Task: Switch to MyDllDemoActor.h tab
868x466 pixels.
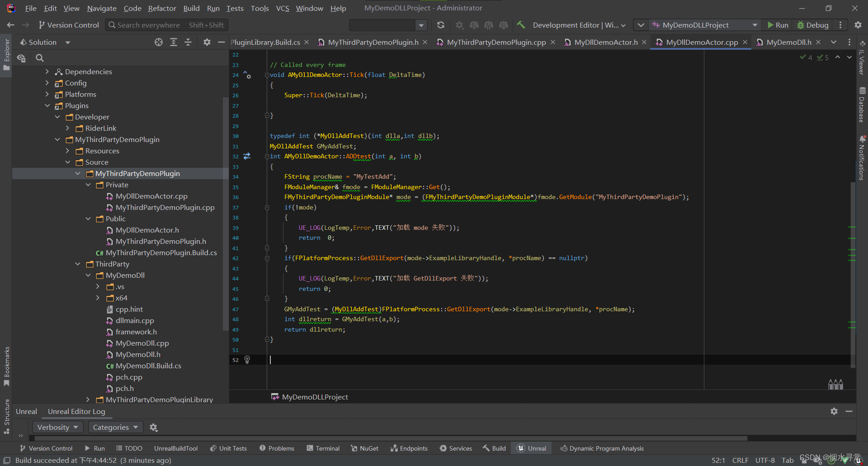Action: click(x=605, y=42)
